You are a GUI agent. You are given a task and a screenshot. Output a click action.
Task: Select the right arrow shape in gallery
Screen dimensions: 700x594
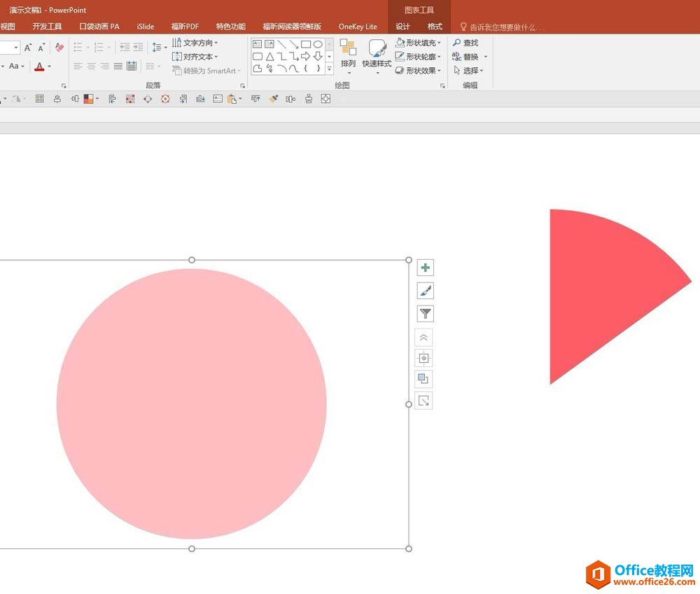point(305,56)
